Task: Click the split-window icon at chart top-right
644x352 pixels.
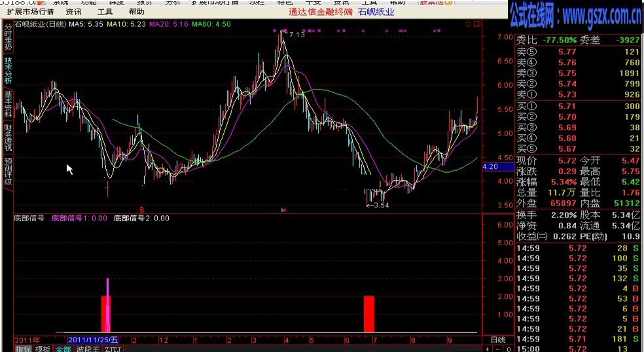Action: pos(477,24)
